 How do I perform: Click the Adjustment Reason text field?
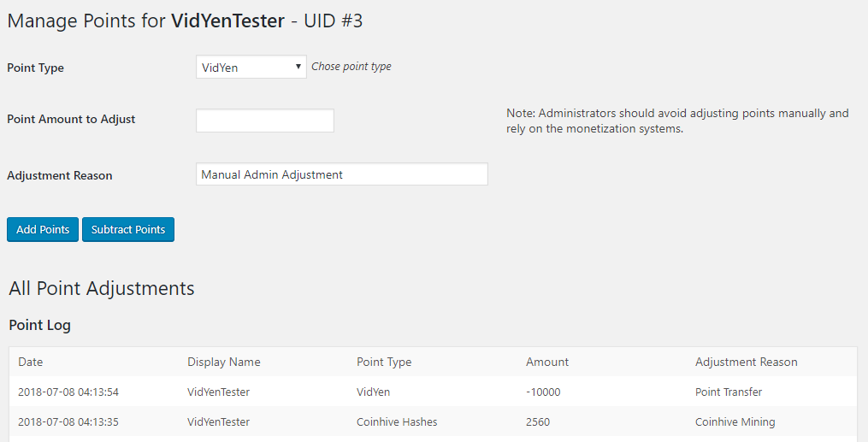(x=341, y=174)
